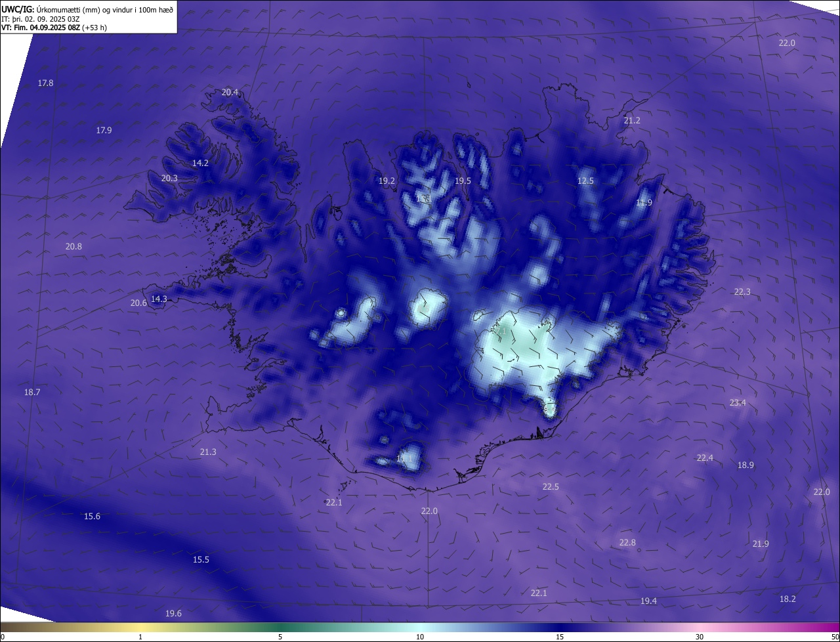
Task: Select the value label 18.7
Action: point(32,393)
